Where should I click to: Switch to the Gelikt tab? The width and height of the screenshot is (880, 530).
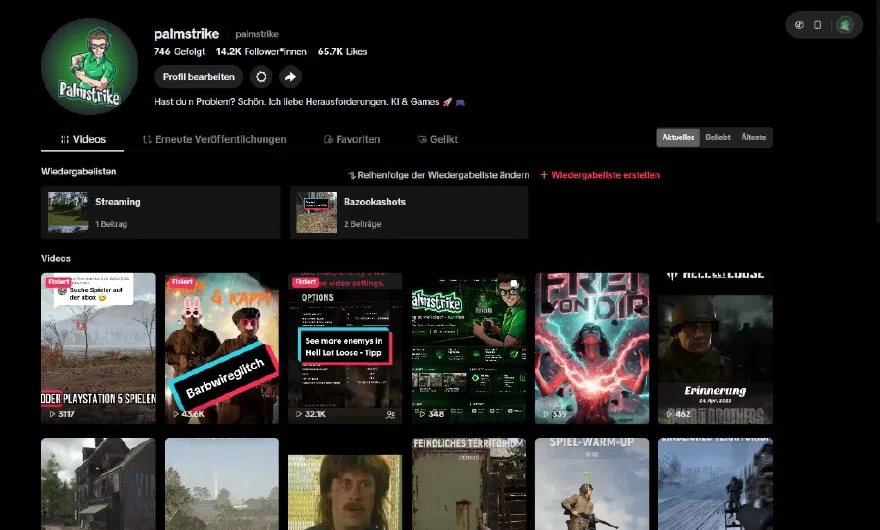(438, 139)
